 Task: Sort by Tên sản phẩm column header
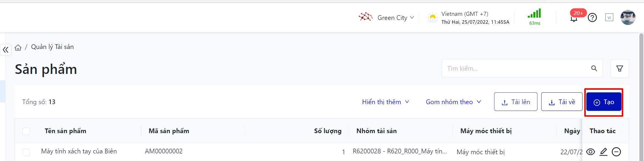[66, 131]
